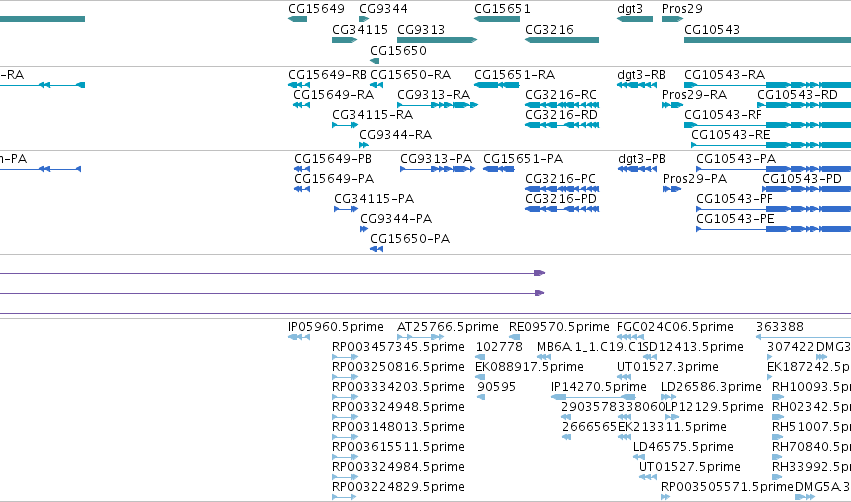Open transcript CG3216-RD
This screenshot has height=502, width=851.
[561, 115]
